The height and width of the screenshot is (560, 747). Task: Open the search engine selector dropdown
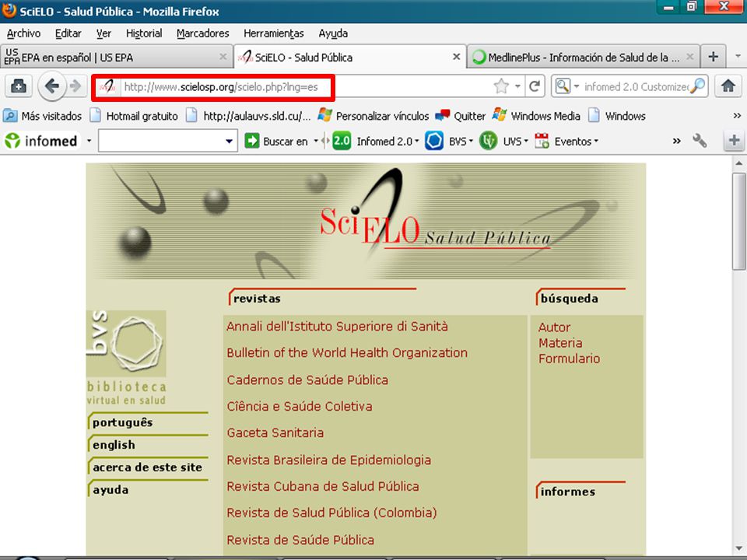pyautogui.click(x=576, y=86)
